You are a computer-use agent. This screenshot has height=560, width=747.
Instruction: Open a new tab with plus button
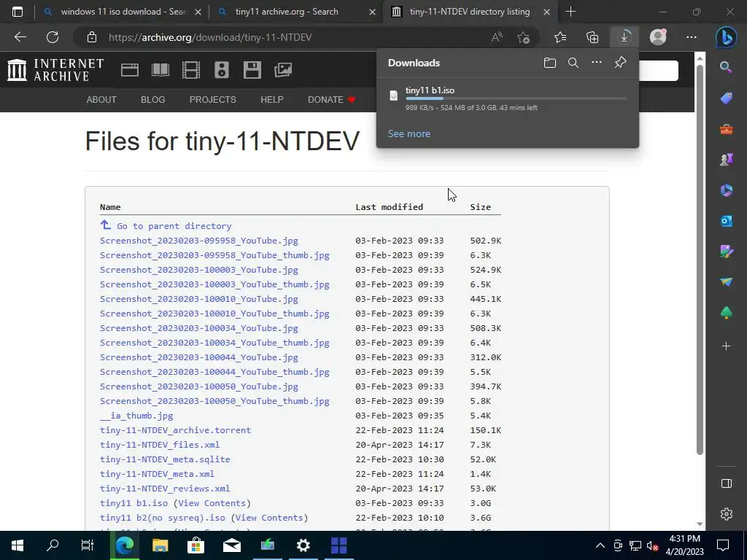(x=570, y=12)
